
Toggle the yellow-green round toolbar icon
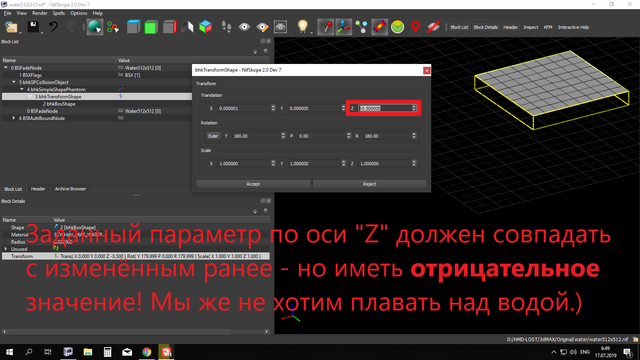398,27
